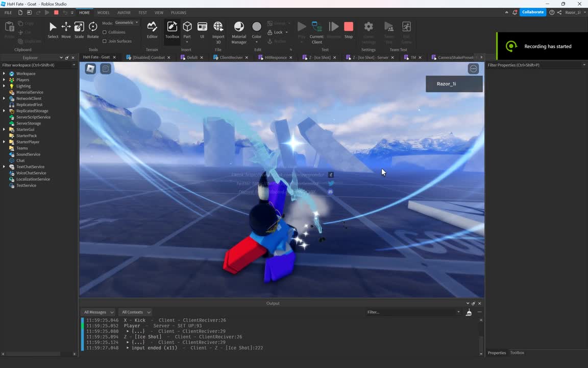
Task: Select the Move tool
Action: (x=66, y=30)
